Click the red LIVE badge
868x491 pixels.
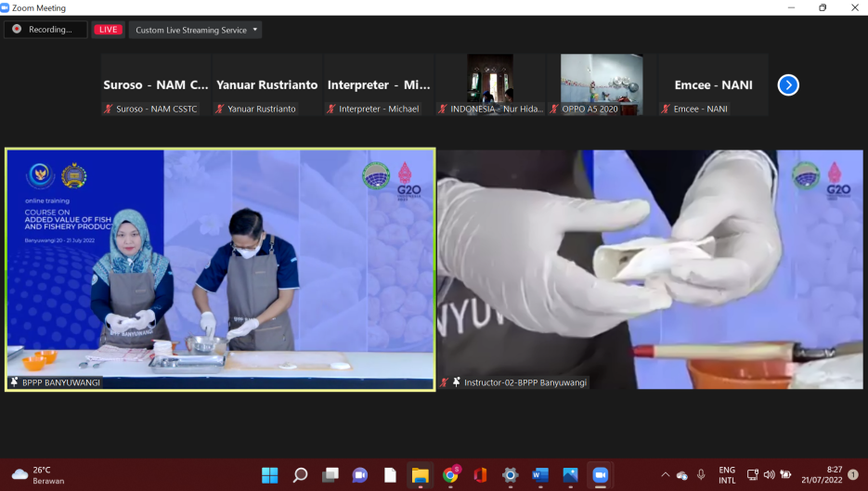click(x=108, y=30)
